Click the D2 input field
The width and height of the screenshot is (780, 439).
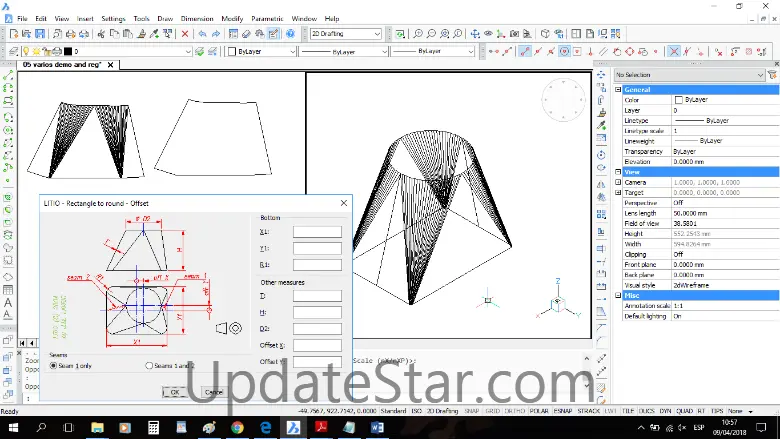[317, 329]
